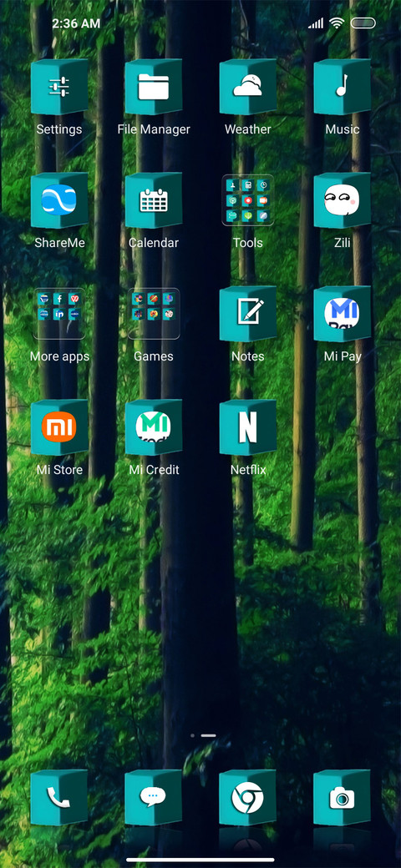Launch File Manager
Screen dimensions: 401x868
(x=154, y=87)
